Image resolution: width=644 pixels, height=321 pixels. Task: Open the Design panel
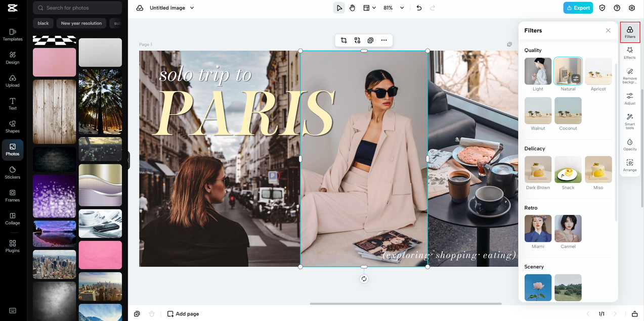13,58
